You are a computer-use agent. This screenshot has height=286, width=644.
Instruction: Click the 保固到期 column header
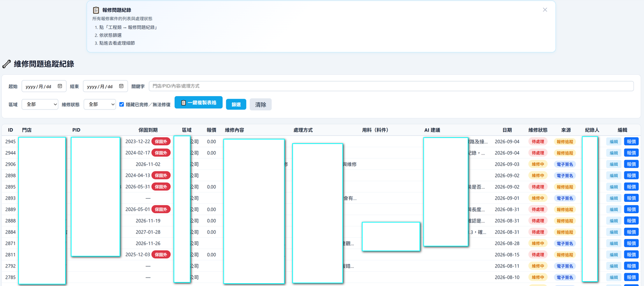[148, 130]
